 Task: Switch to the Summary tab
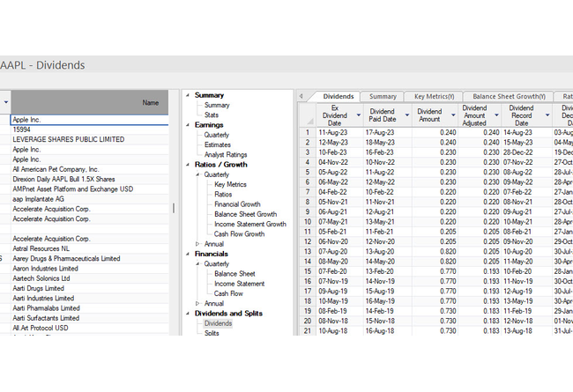point(383,96)
